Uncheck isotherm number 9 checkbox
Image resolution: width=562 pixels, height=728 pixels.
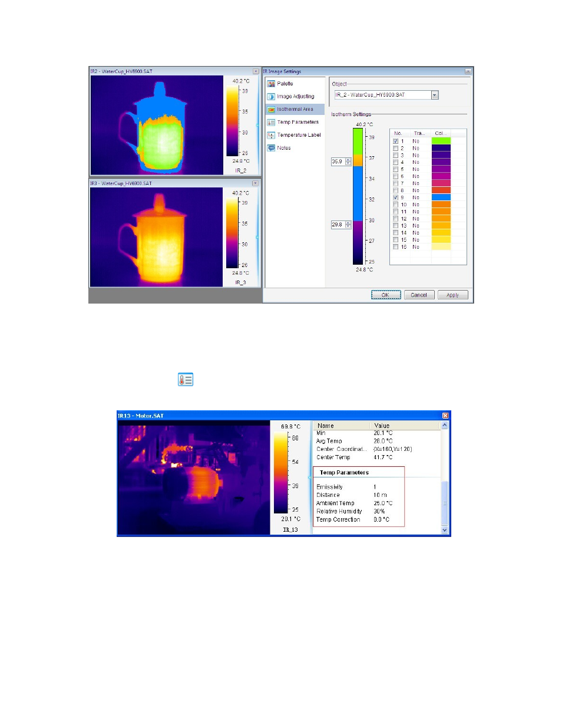395,197
